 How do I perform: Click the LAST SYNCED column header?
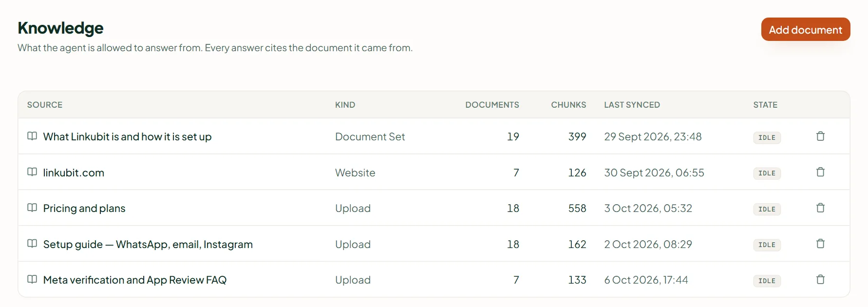tap(632, 105)
